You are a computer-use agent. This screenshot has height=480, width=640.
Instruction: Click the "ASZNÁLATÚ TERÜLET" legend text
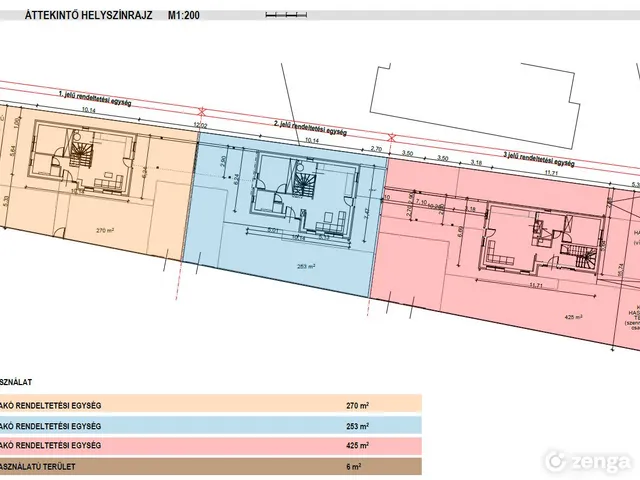(38, 467)
